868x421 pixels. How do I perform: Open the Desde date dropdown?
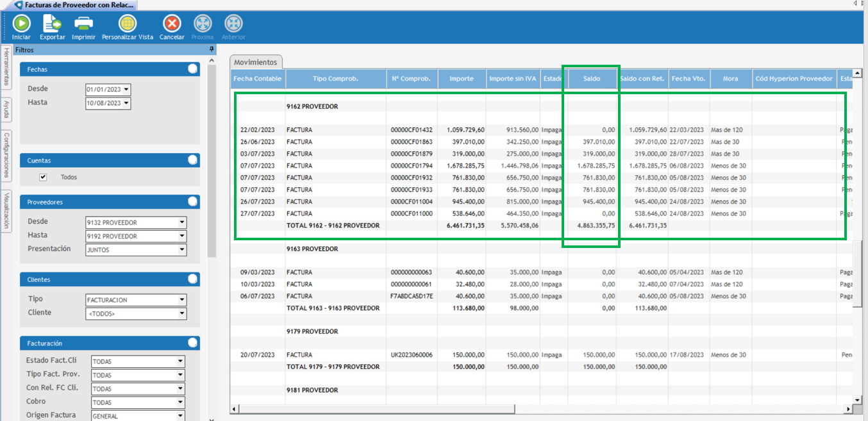(x=126, y=90)
